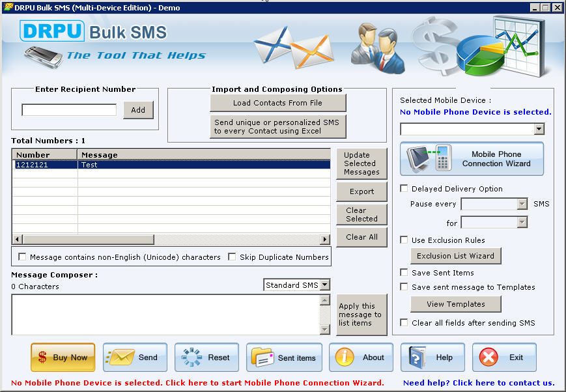The image size is (566, 392).
Task: Export the numbers list
Action: click(x=361, y=191)
